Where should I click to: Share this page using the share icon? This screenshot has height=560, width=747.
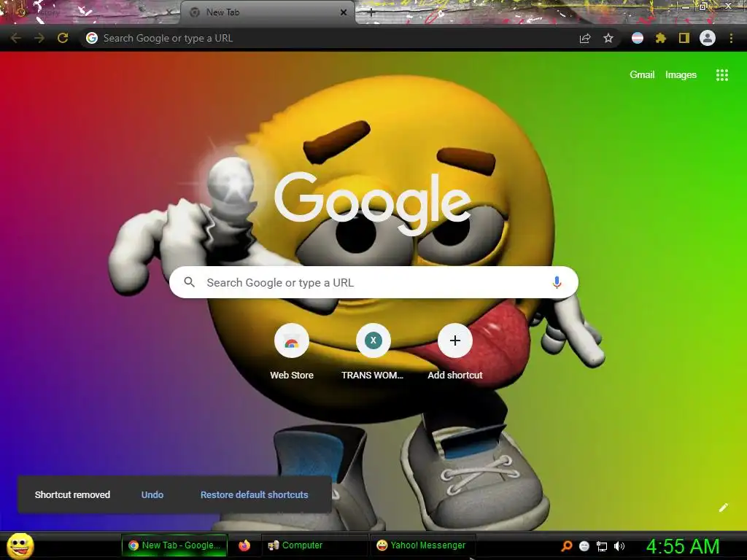pyautogui.click(x=585, y=38)
